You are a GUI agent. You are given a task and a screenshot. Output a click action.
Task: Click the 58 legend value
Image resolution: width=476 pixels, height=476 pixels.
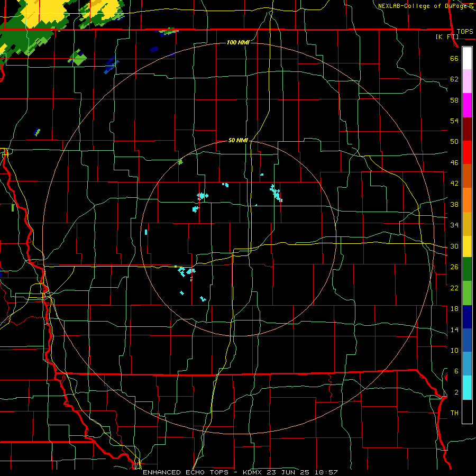(x=454, y=100)
